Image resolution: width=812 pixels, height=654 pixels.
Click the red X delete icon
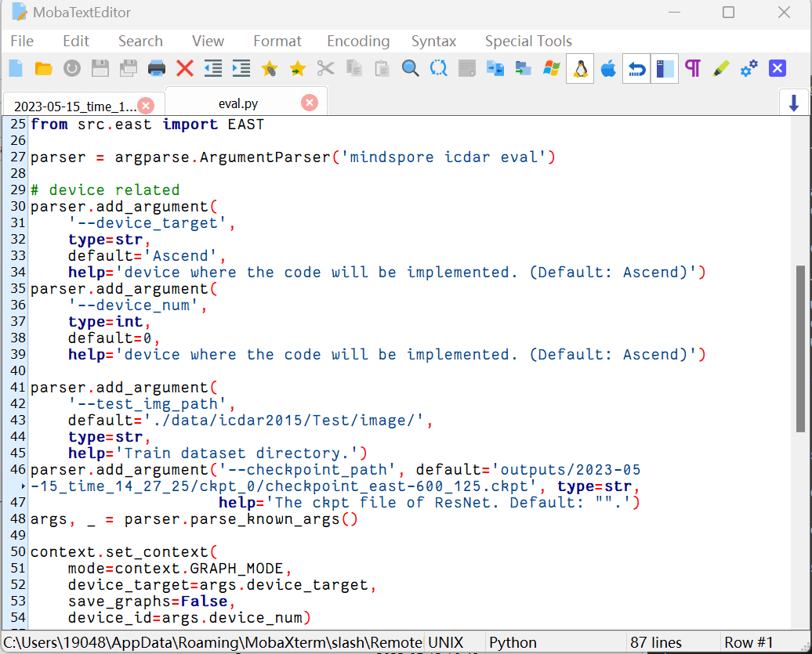[x=185, y=68]
